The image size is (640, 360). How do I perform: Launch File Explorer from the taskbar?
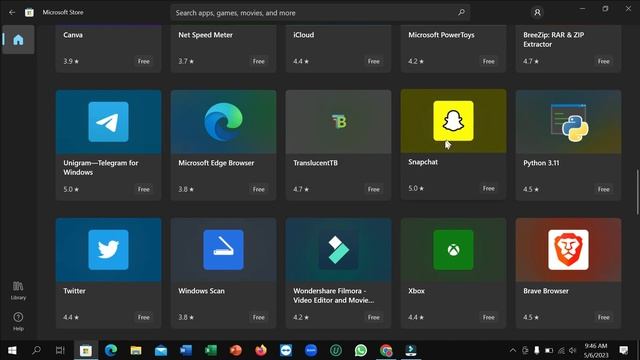(x=136, y=350)
